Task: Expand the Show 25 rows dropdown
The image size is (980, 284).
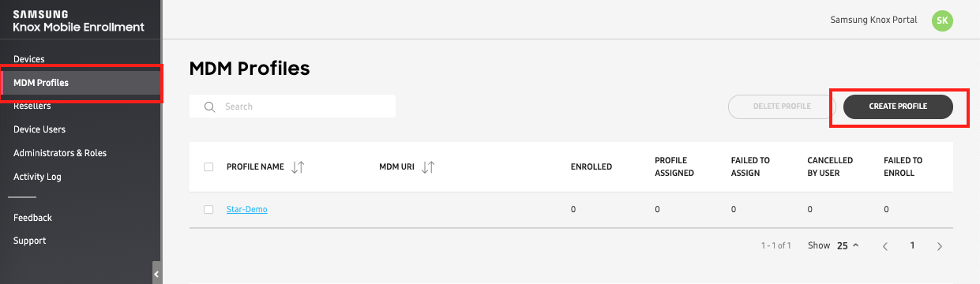Action: 848,246
